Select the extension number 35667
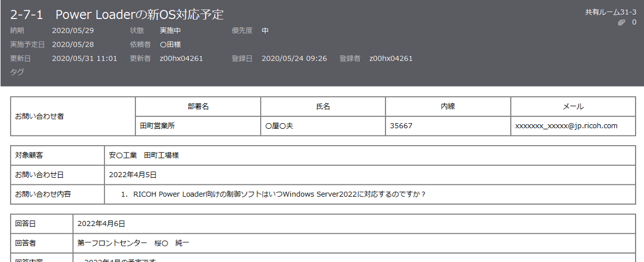Image resolution: width=644 pixels, height=262 pixels. click(x=401, y=126)
